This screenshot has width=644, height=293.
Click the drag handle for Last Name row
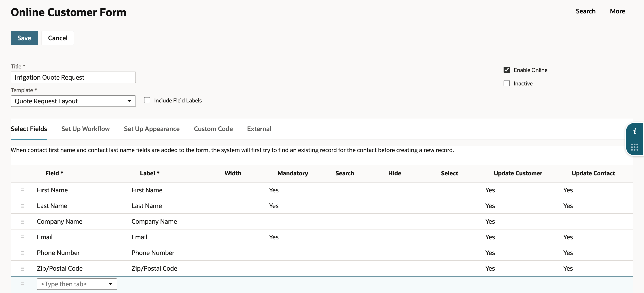tap(23, 206)
